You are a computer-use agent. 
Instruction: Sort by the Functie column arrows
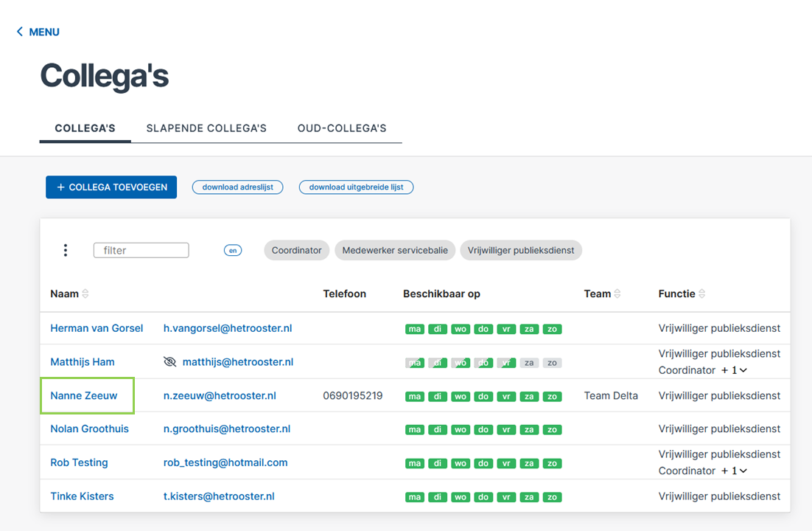coord(701,294)
